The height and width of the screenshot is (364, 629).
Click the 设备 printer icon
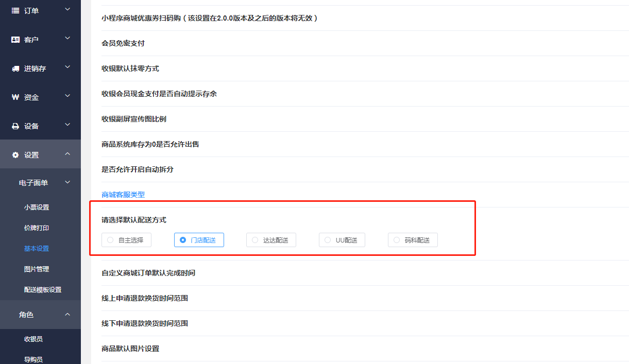[15, 126]
